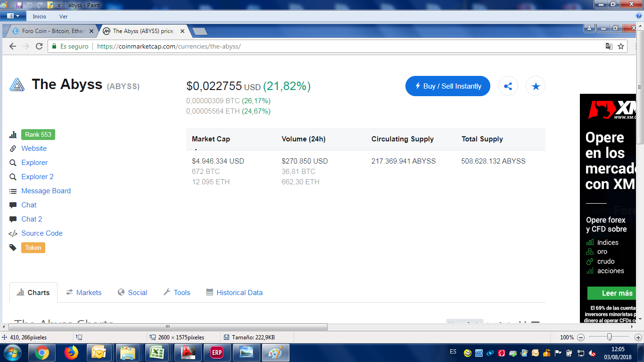
Task: Open Outlook from the taskbar
Action: point(99,353)
